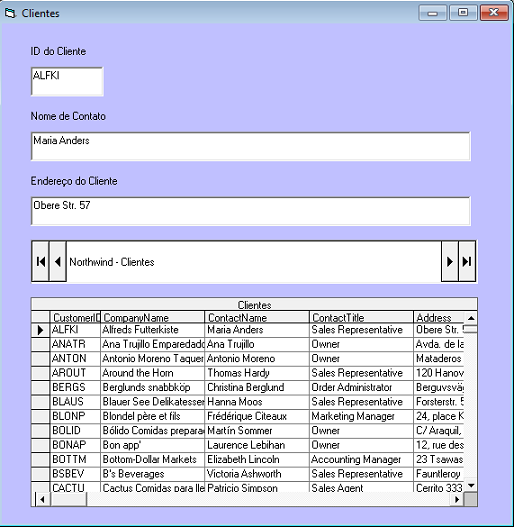
Task: Close the Clientes window
Action: 494,13
